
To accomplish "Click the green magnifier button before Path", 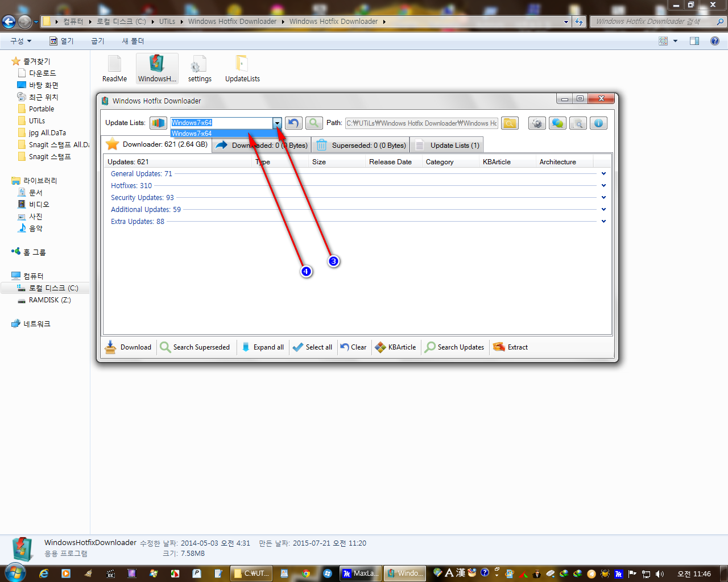I will [314, 123].
